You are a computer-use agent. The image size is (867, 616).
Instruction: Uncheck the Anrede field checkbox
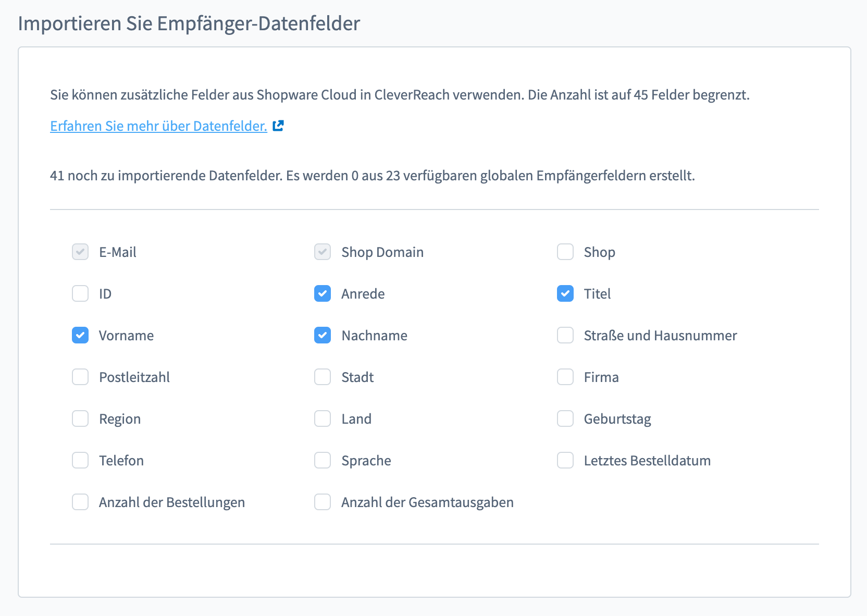[323, 293]
